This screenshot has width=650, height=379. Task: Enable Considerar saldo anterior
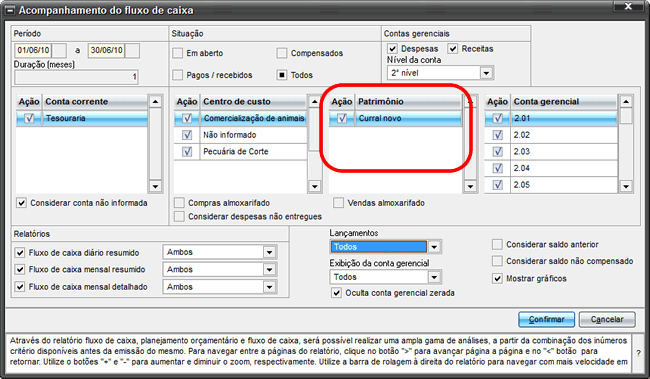coord(497,244)
